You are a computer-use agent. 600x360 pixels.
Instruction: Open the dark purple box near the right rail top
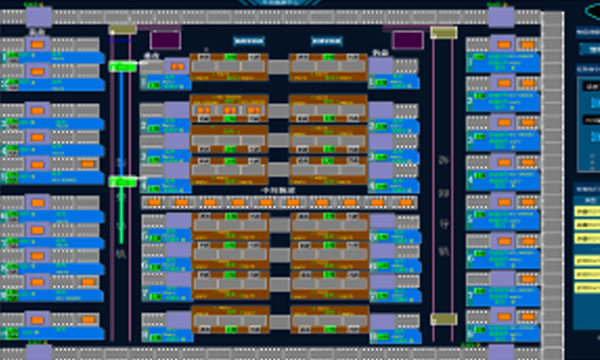click(408, 41)
